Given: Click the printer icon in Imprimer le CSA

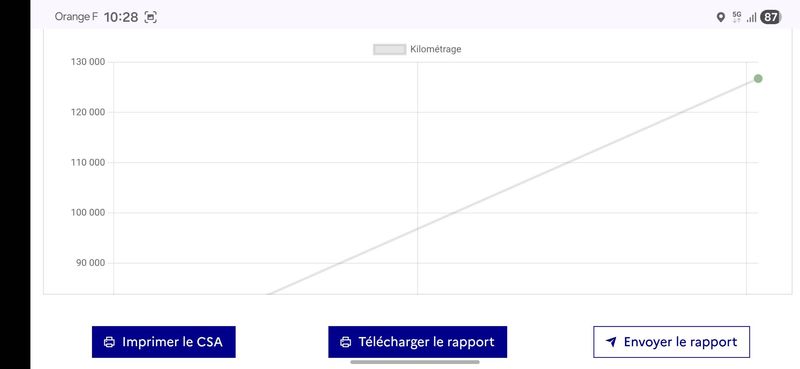Looking at the screenshot, I should pyautogui.click(x=109, y=342).
